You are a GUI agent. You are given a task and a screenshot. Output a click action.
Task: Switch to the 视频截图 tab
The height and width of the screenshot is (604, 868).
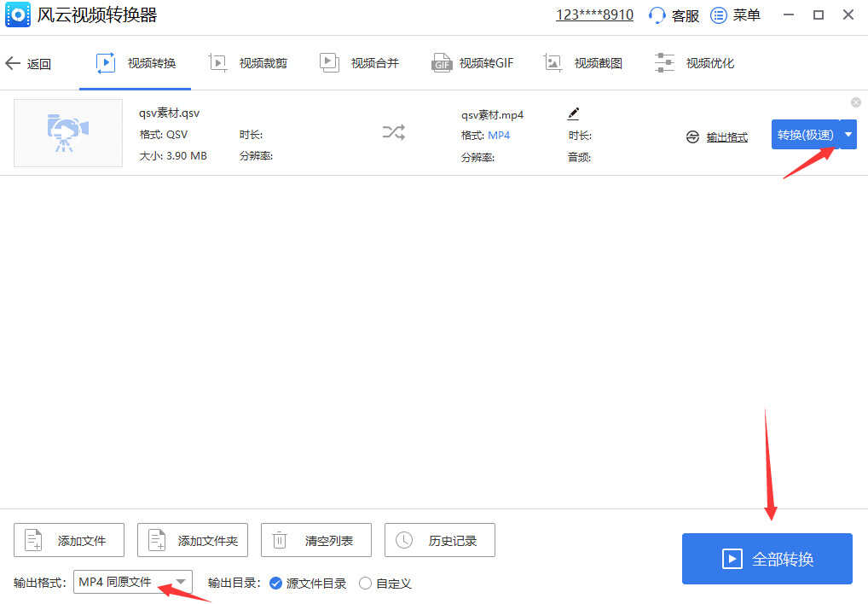pos(583,63)
